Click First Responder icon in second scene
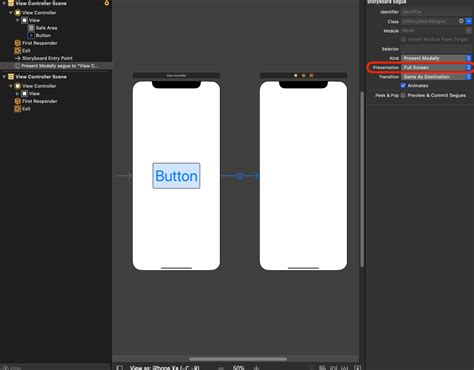 tap(18, 101)
